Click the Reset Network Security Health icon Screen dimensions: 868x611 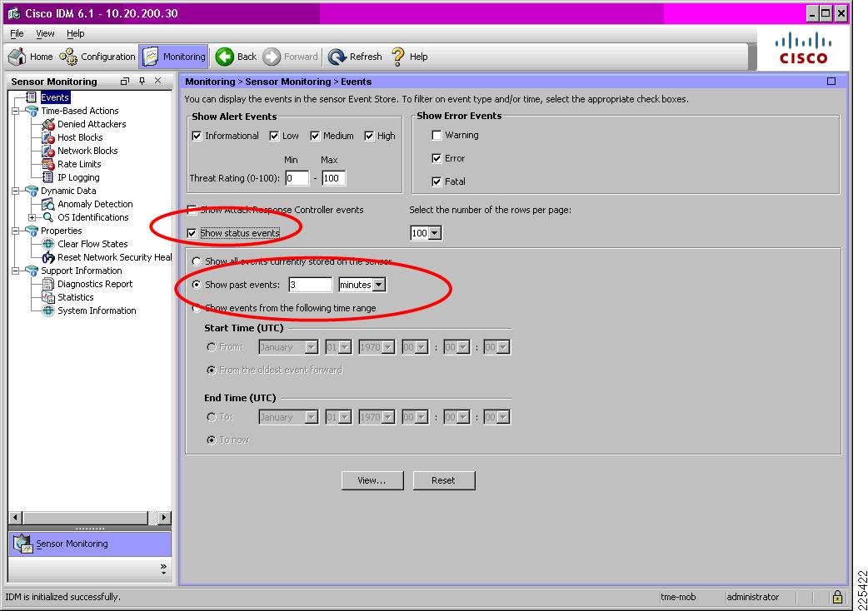48,257
